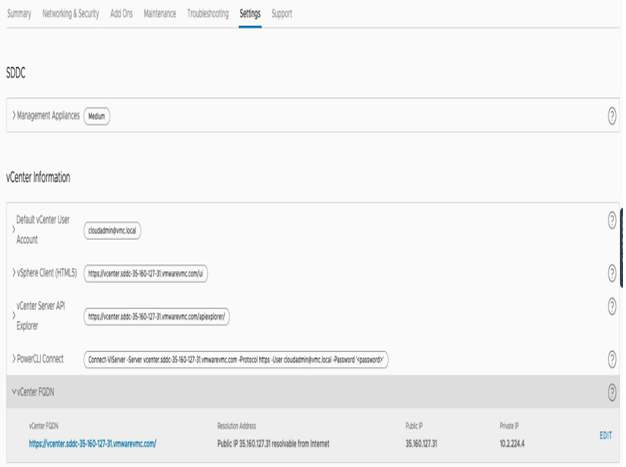Click the vertical scrollbar thumb
626x467 pixels.
pyautogui.click(x=622, y=247)
